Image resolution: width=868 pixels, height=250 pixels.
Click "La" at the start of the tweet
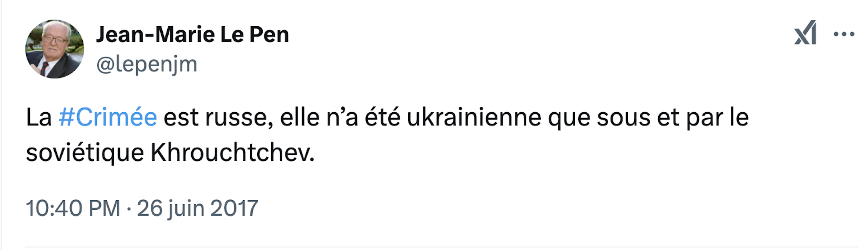[x=38, y=117]
